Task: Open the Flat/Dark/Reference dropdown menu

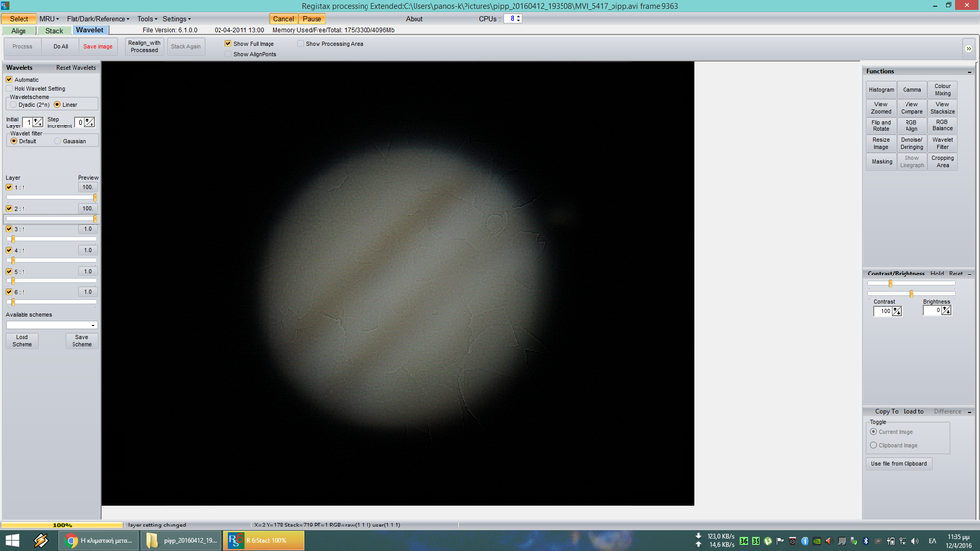Action: [x=98, y=19]
